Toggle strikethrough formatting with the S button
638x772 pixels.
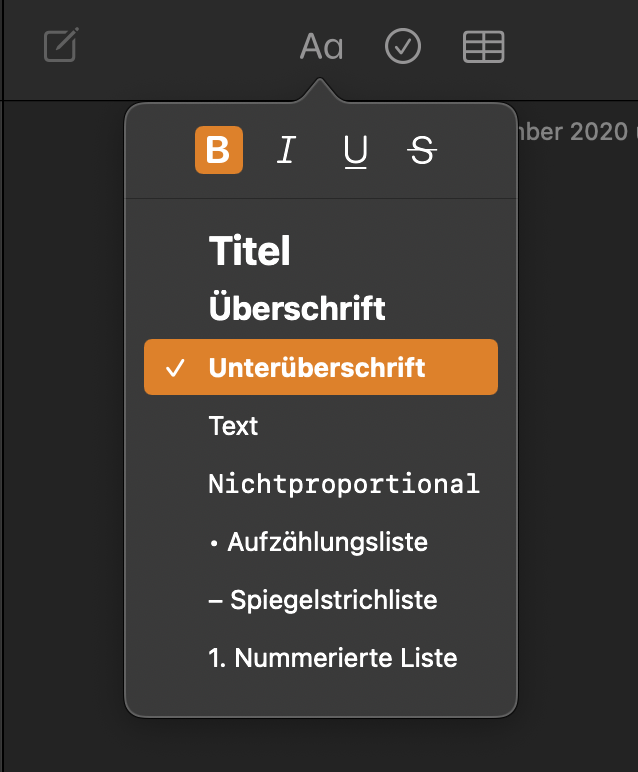[x=422, y=150]
